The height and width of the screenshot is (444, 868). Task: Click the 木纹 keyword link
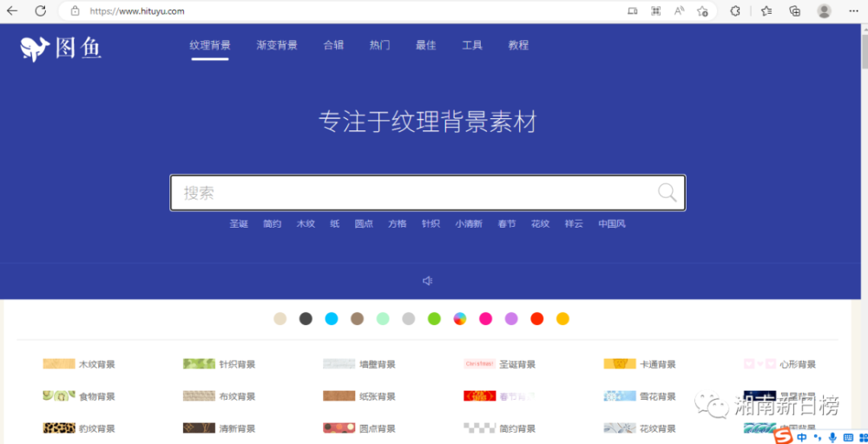(x=306, y=224)
